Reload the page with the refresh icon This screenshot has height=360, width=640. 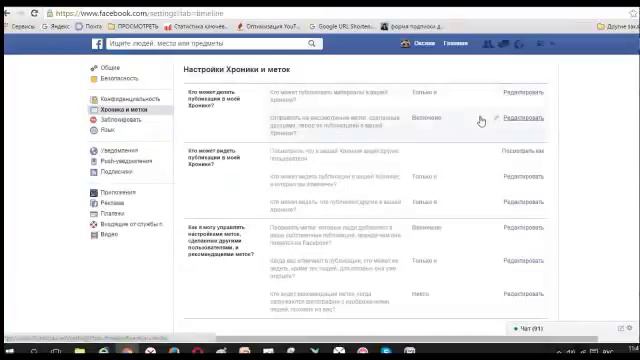click(34, 13)
